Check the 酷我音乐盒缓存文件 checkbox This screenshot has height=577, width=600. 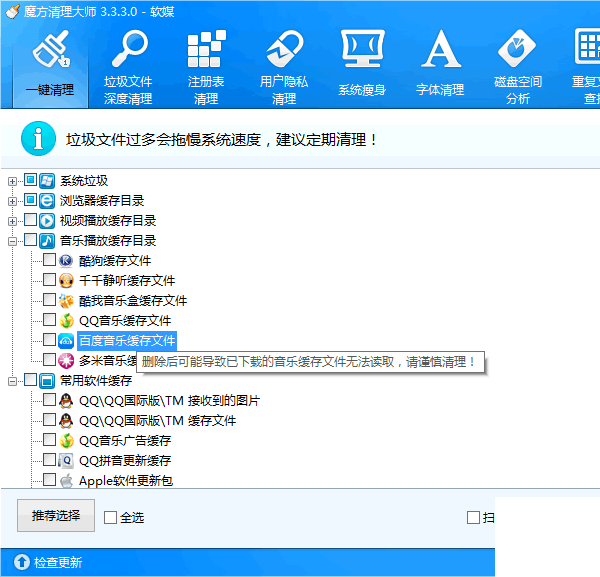pyautogui.click(x=49, y=299)
